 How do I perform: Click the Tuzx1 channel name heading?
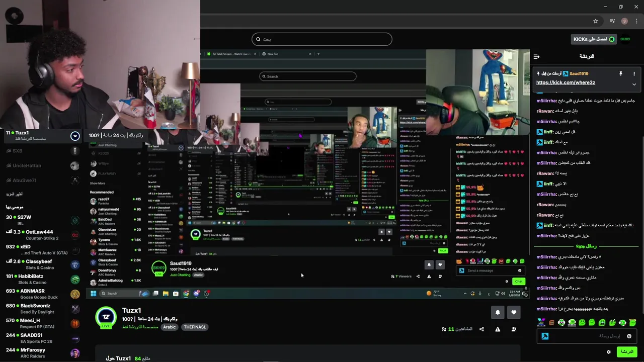[132, 310]
